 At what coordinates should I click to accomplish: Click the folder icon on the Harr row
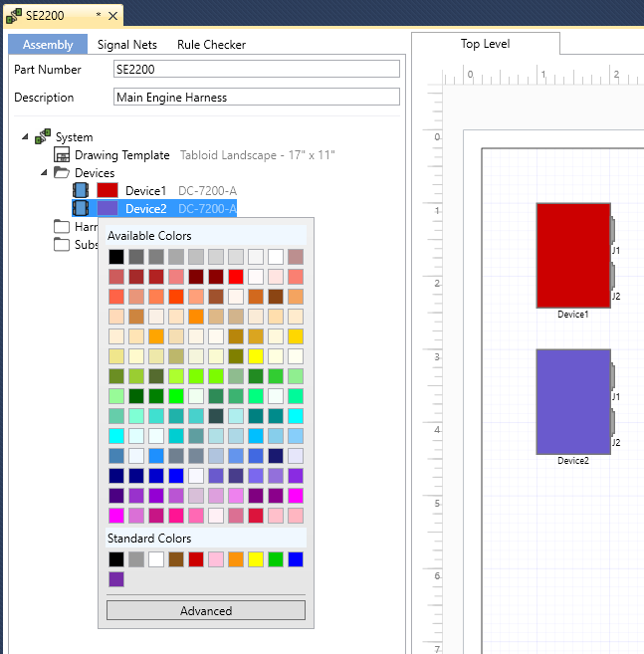point(62,226)
